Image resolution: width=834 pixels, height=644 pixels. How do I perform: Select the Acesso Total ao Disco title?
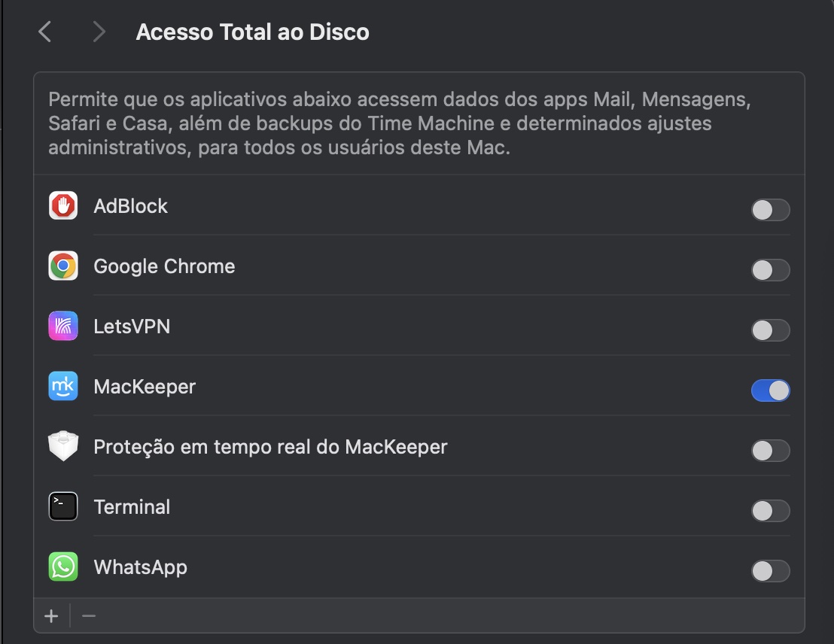pos(252,32)
